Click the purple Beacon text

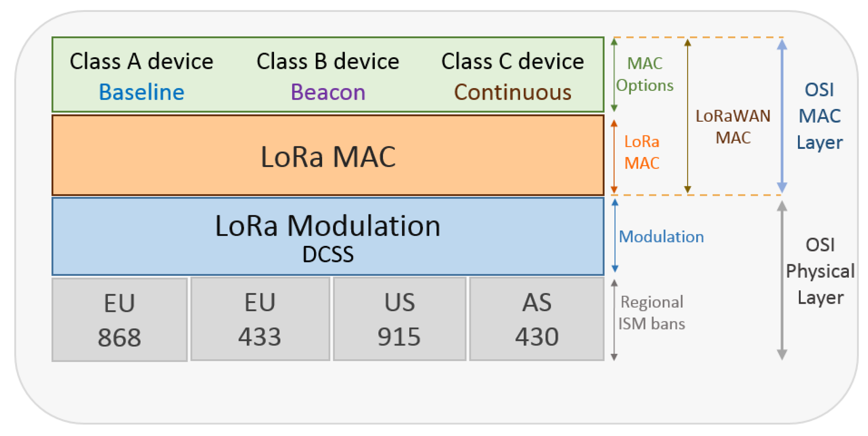click(x=328, y=92)
